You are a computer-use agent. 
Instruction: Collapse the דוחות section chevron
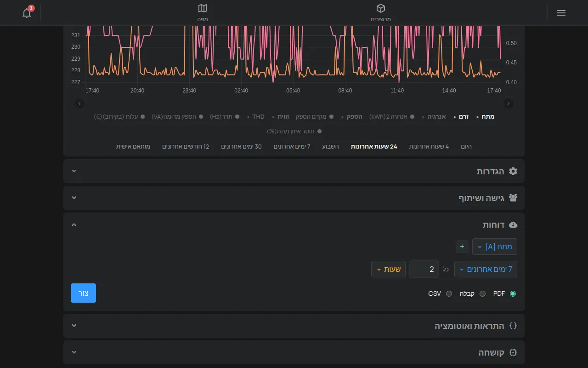[74, 224]
